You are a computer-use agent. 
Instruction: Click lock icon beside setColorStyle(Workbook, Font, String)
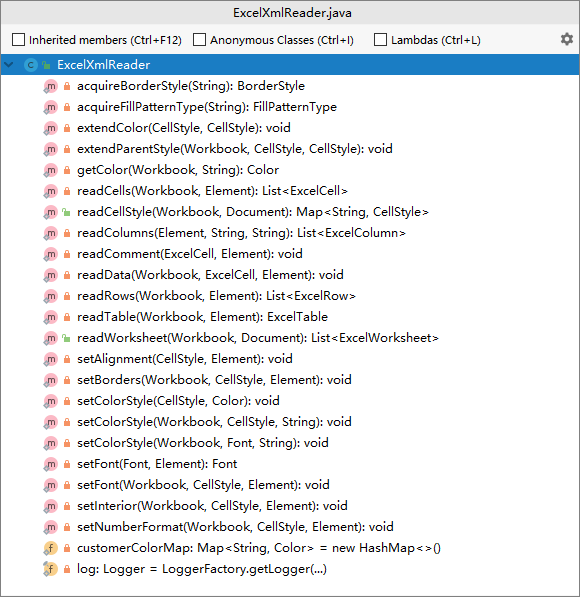[x=67, y=443]
